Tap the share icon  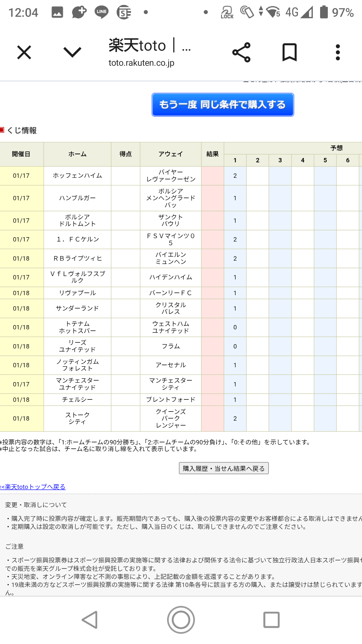[241, 52]
